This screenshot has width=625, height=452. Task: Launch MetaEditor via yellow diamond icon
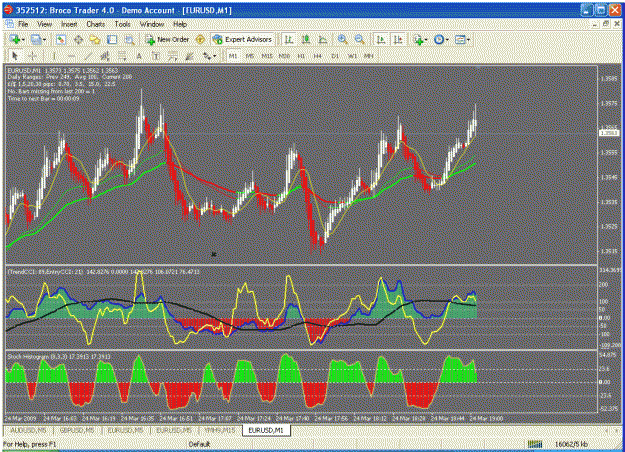(x=200, y=39)
